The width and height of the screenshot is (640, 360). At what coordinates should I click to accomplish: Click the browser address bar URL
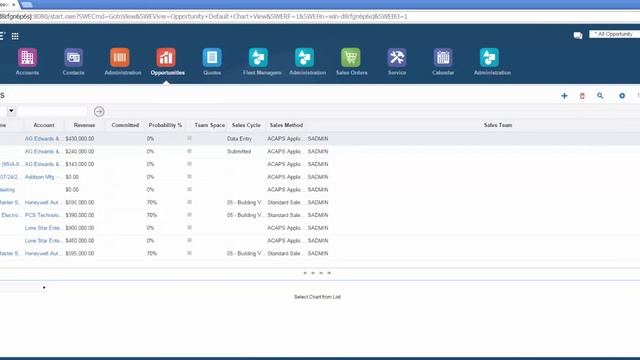coord(204,17)
